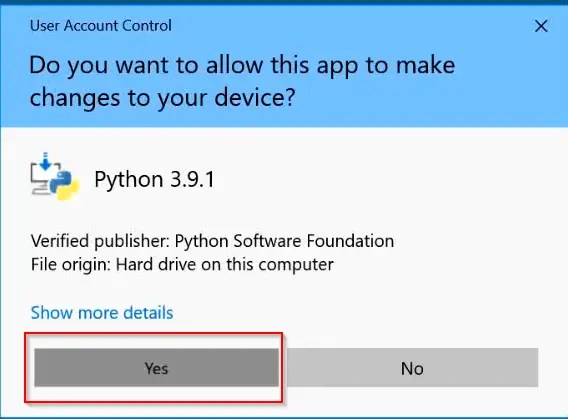568x419 pixels.
Task: Click the 'changes to your device?' heading line
Action: pyautogui.click(x=163, y=98)
